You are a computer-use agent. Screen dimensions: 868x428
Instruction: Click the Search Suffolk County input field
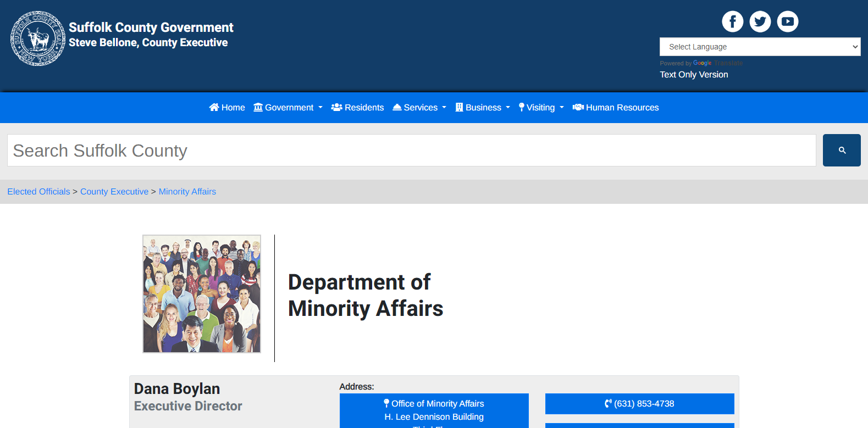(411, 151)
